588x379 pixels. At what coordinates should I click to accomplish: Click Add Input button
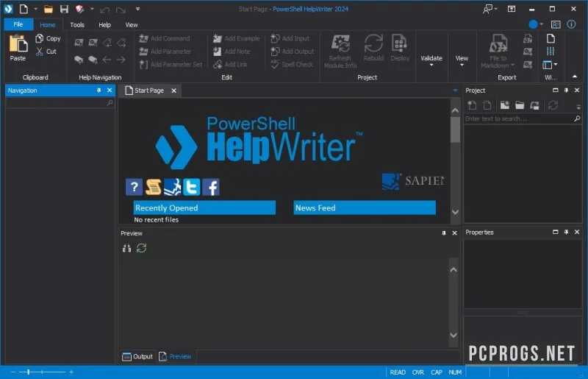tap(290, 38)
